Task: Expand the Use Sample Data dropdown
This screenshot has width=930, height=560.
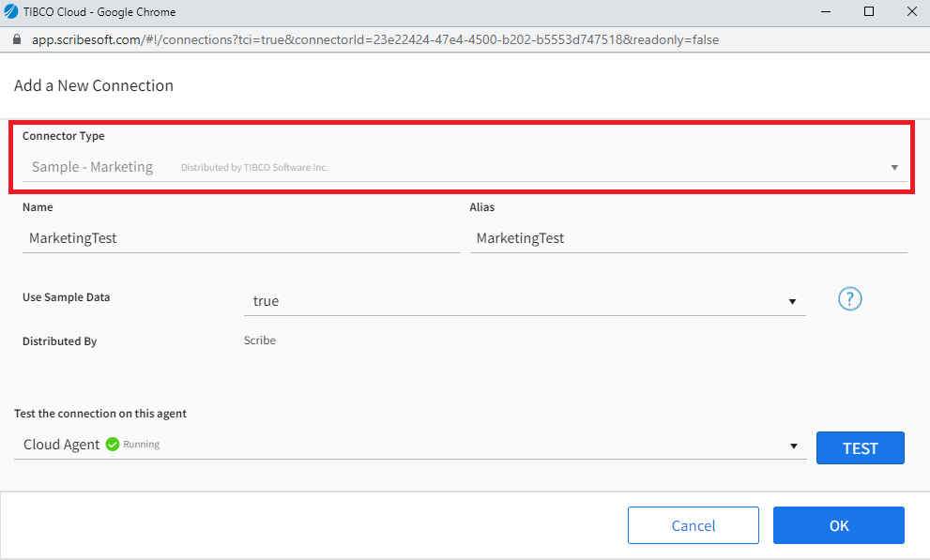Action: 525,301
